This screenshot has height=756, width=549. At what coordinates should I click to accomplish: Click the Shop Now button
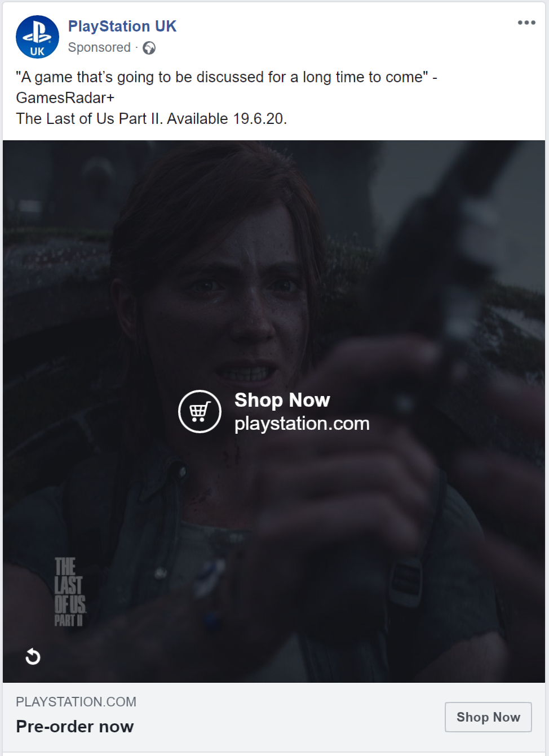coord(488,717)
